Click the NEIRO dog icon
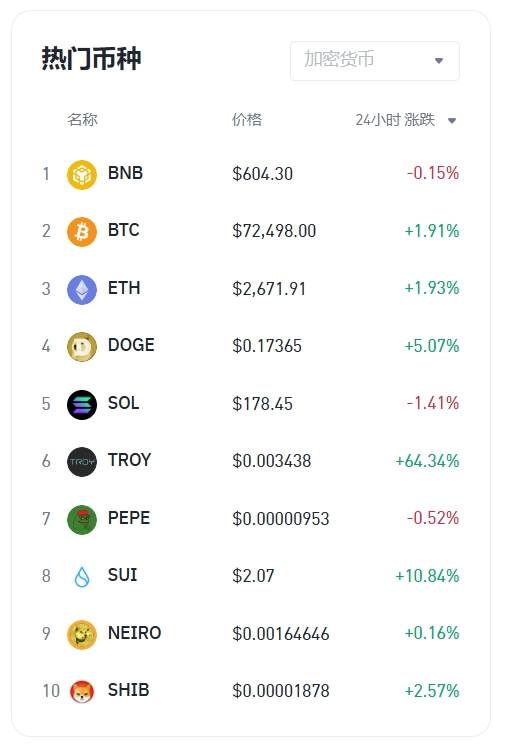 (82, 634)
